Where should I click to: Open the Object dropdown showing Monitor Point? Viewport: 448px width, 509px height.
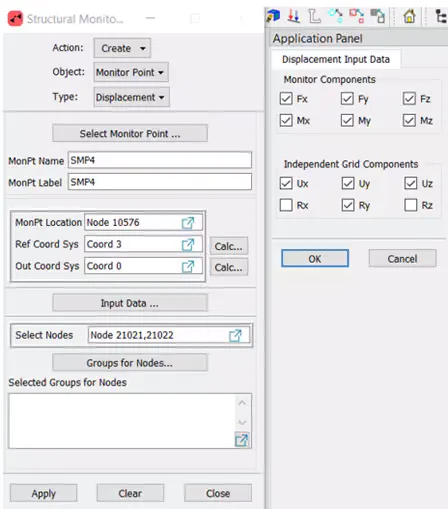(x=131, y=72)
